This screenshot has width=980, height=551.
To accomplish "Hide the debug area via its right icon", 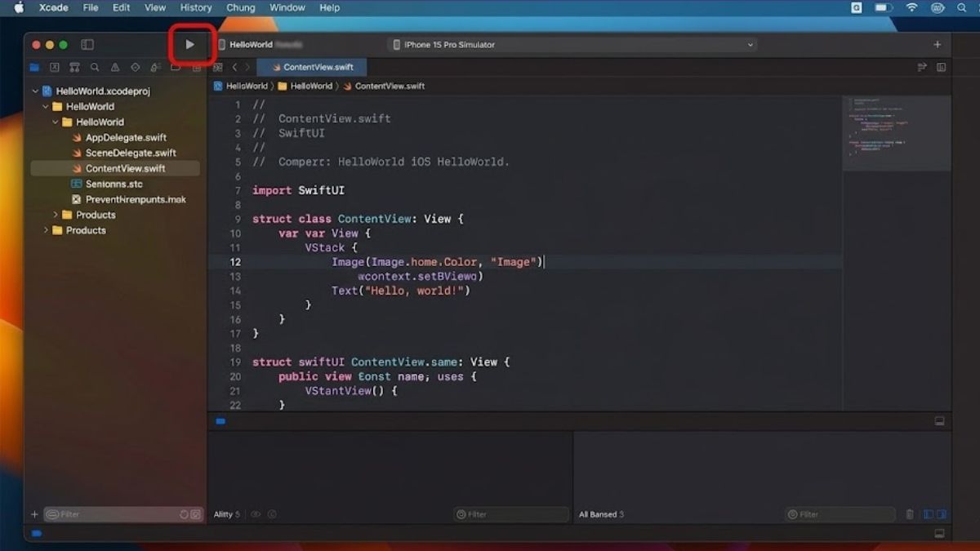I will 939,421.
